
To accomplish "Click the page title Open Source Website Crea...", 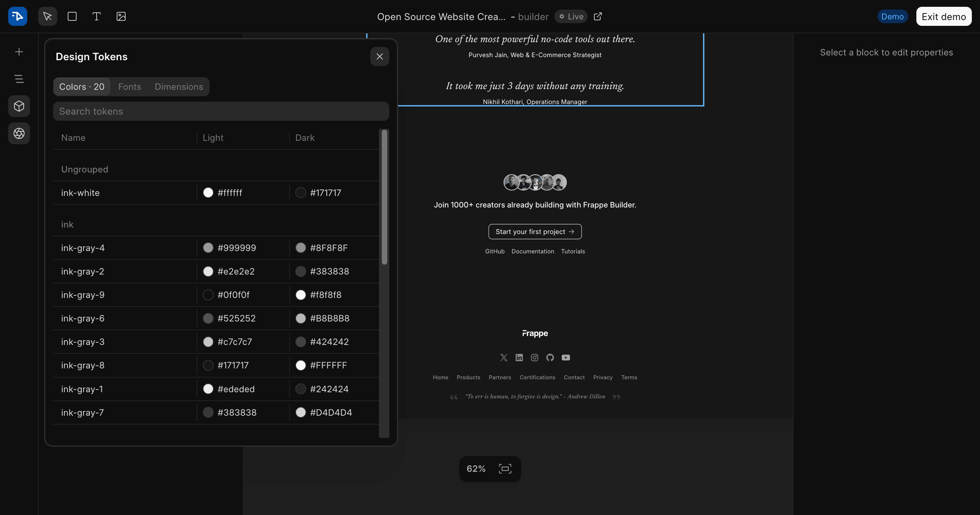I will coord(441,17).
